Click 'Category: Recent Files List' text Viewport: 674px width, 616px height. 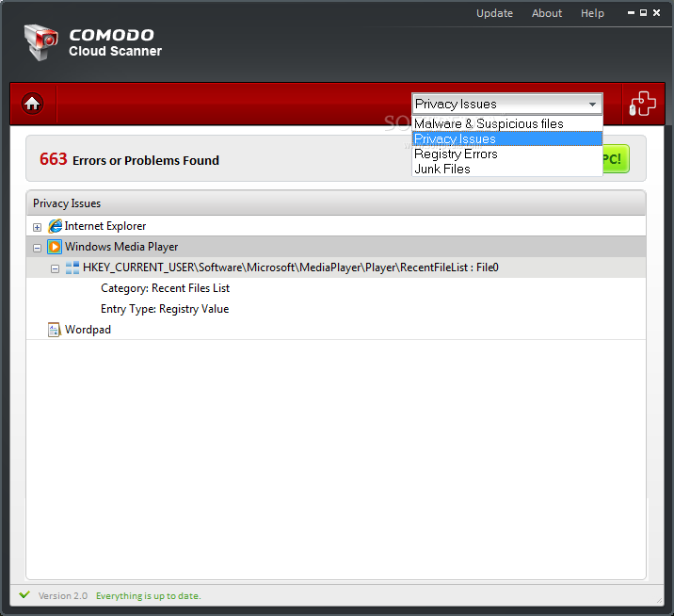165,288
